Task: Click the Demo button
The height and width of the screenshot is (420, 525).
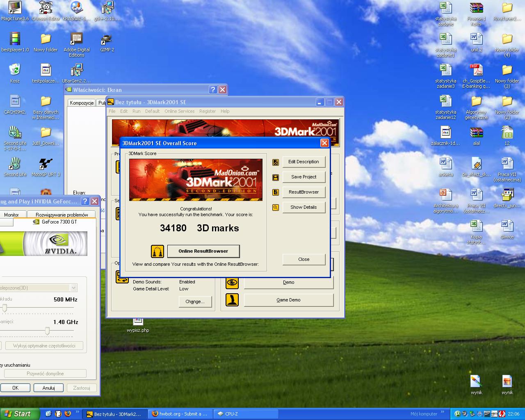Action: [288, 282]
